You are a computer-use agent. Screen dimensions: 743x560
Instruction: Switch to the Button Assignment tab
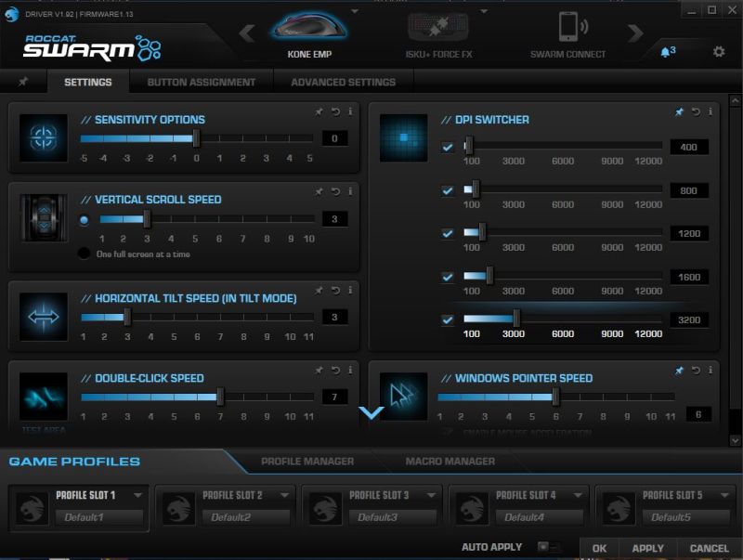pos(202,82)
